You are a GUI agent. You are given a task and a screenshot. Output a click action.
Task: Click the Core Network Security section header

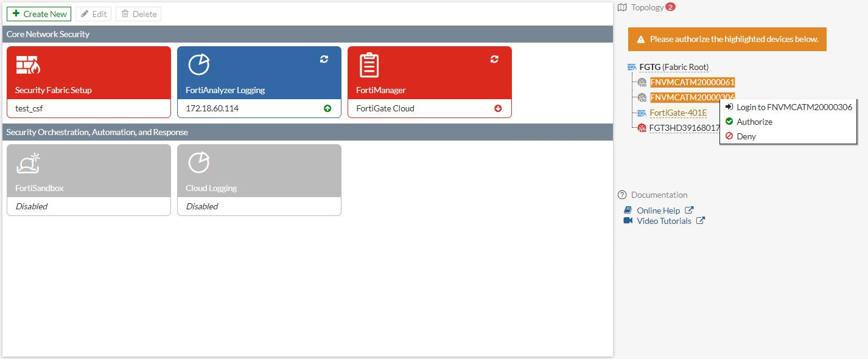pyautogui.click(x=307, y=34)
